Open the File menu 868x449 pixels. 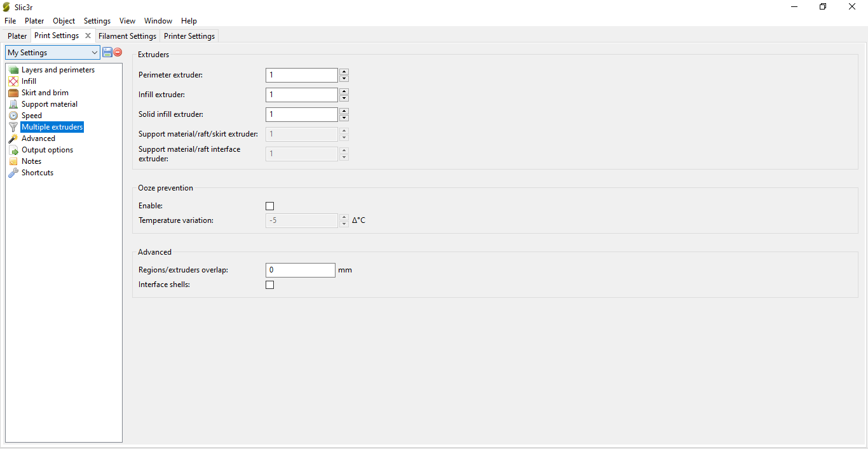(x=10, y=21)
